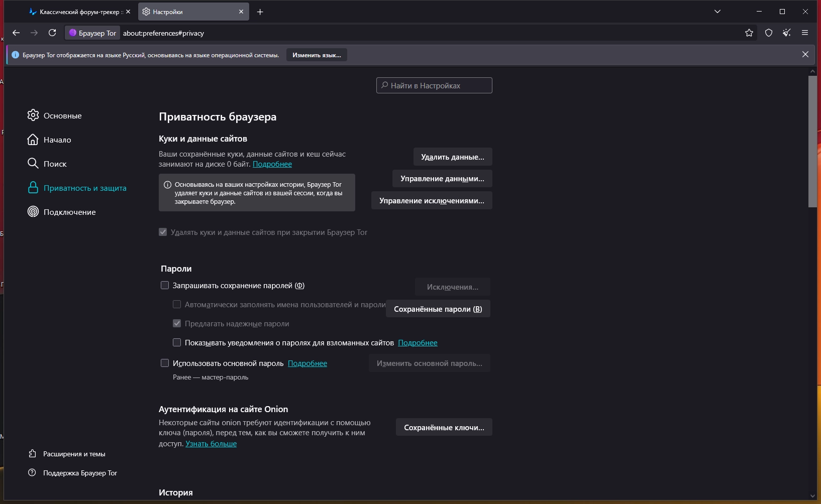Open a new tab with the plus icon

[x=260, y=12]
